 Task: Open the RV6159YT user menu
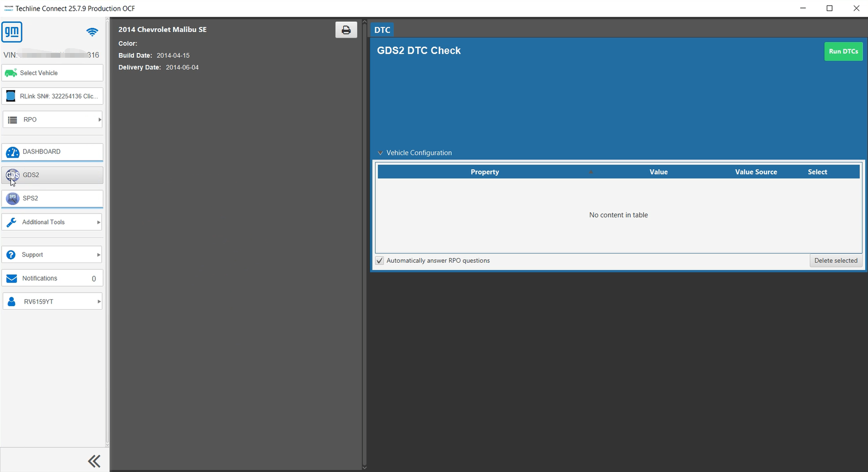click(x=52, y=301)
